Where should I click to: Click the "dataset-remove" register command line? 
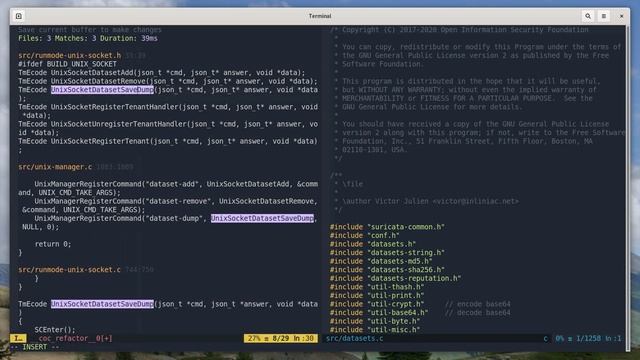click(169, 205)
